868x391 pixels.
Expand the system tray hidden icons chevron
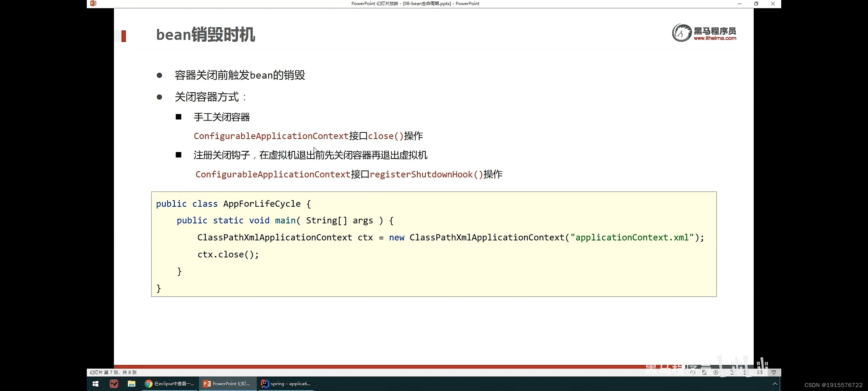[775, 384]
